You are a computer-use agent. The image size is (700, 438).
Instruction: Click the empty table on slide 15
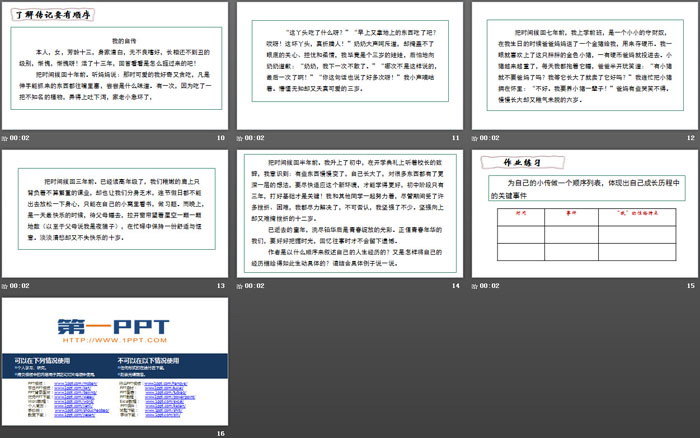tap(587, 234)
